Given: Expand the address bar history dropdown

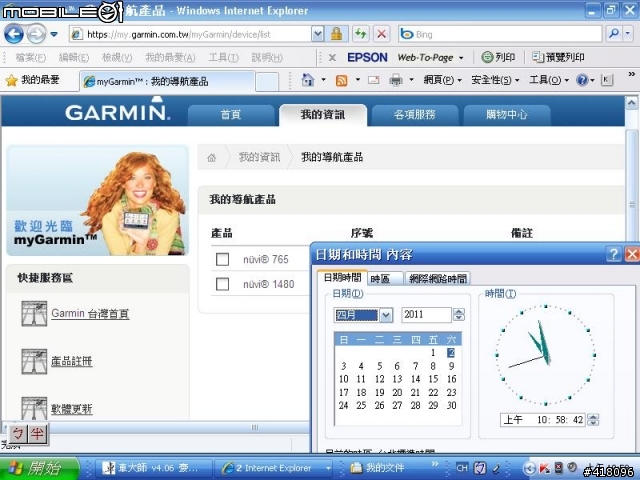Looking at the screenshot, I should click(317, 34).
